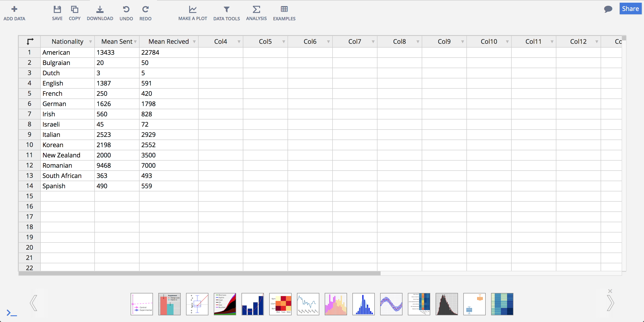The height and width of the screenshot is (322, 644).
Task: Expand the Mean Recived column dropdown arrow
Action: (x=194, y=42)
